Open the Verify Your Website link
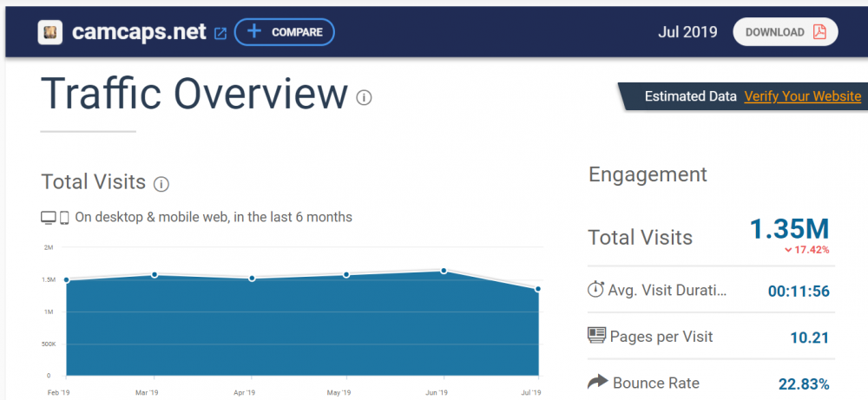The height and width of the screenshot is (400, 868). click(x=802, y=96)
